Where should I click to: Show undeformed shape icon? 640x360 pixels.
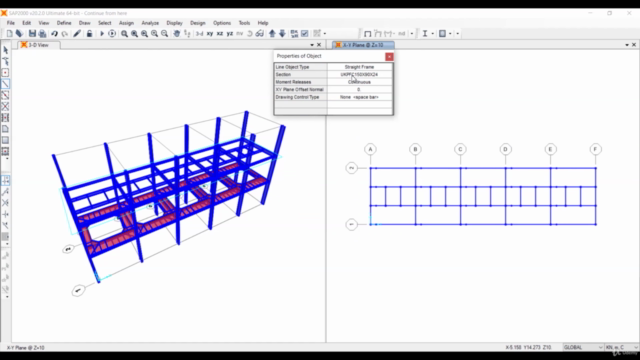(x=367, y=33)
